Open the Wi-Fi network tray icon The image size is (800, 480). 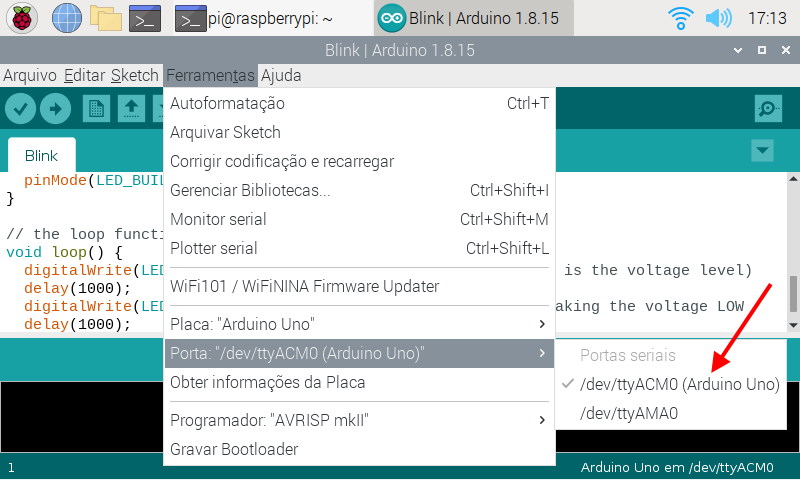pos(681,18)
